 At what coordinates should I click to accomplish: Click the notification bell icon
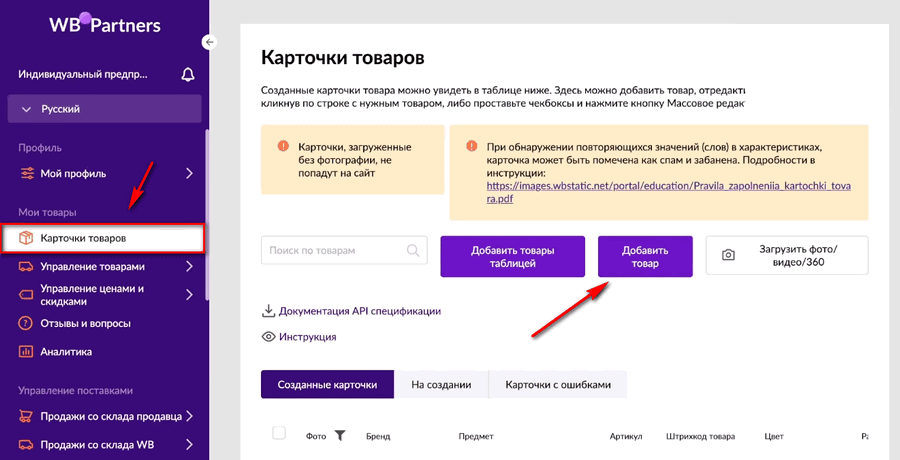point(188,75)
